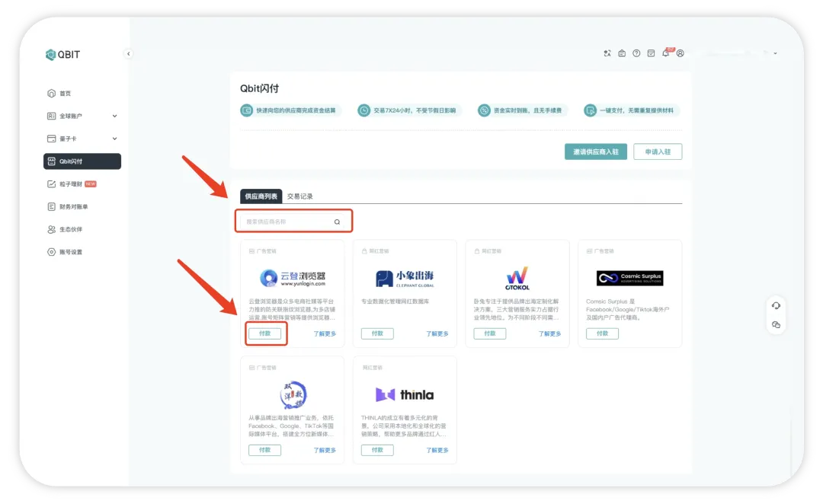Click the calendar checklist icon in header
The width and height of the screenshot is (823, 504).
coord(651,53)
